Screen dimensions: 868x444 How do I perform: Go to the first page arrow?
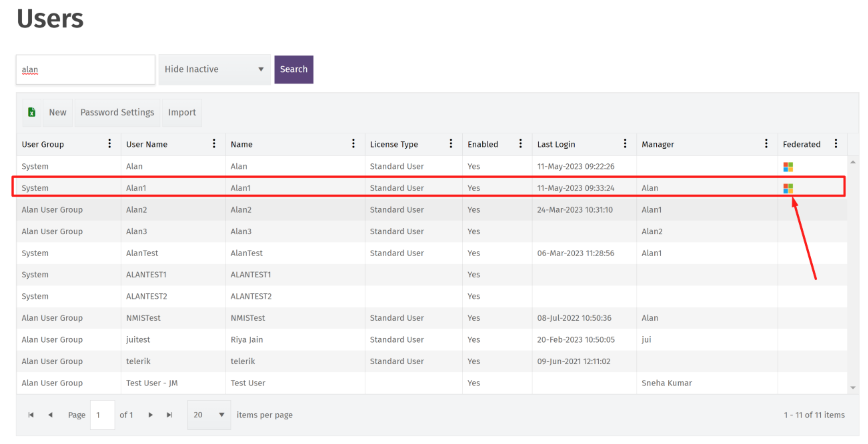coord(31,415)
